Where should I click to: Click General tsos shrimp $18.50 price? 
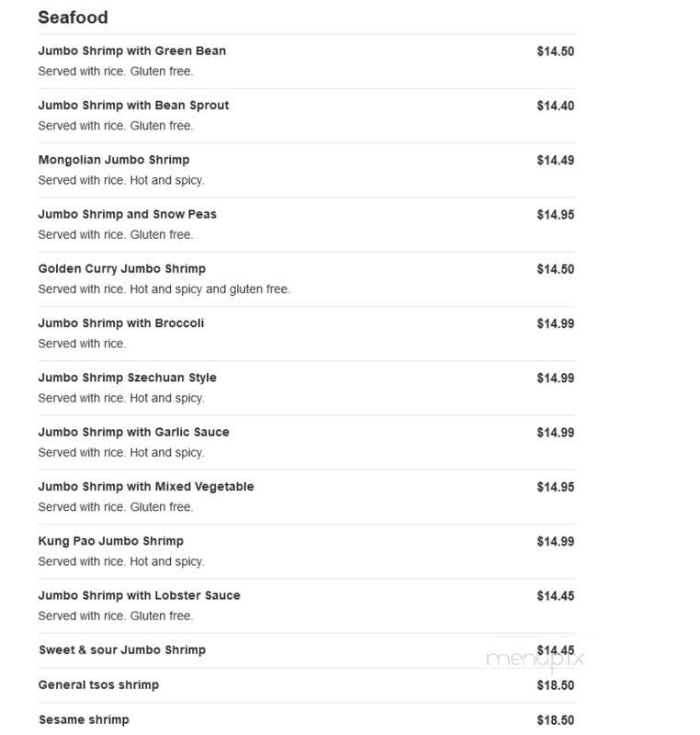click(x=555, y=685)
